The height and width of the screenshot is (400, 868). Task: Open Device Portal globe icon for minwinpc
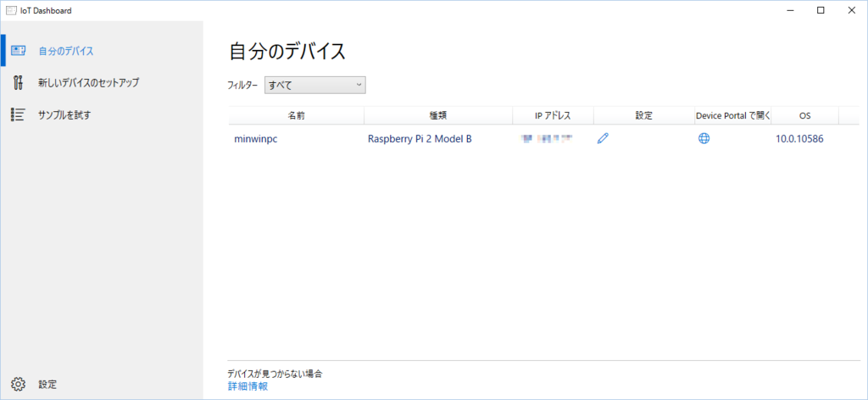pos(704,139)
